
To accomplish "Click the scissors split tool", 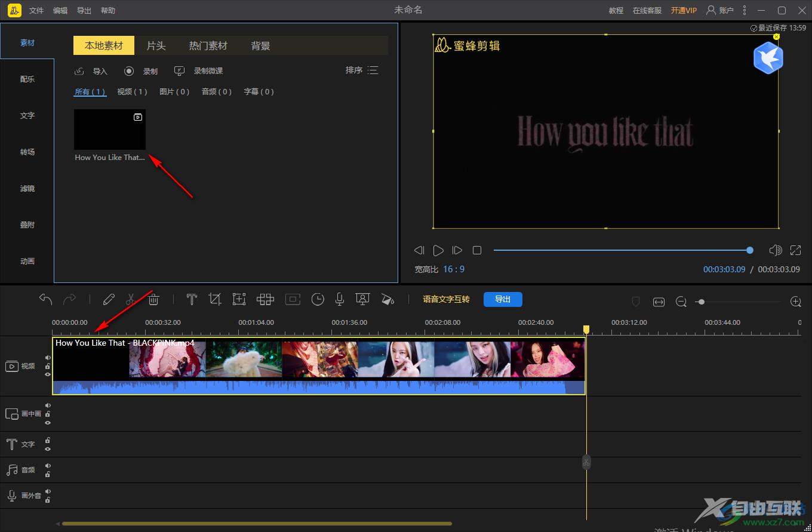I will click(130, 299).
